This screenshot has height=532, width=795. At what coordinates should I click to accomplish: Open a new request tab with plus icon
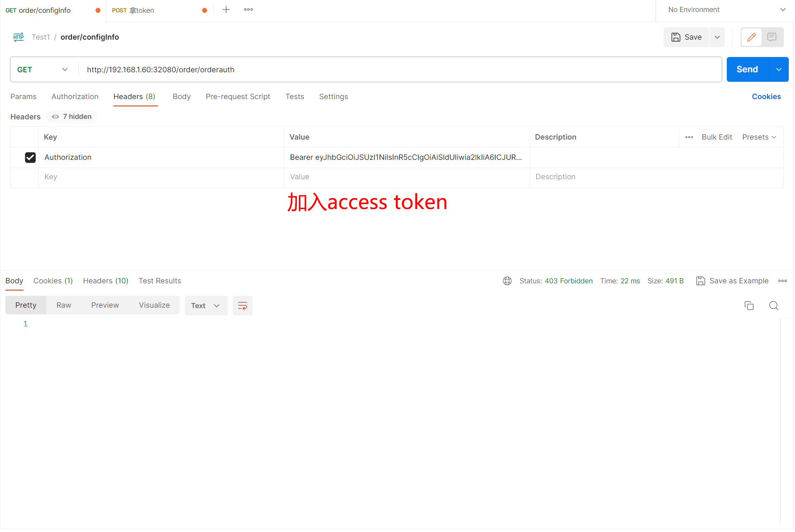[226, 10]
